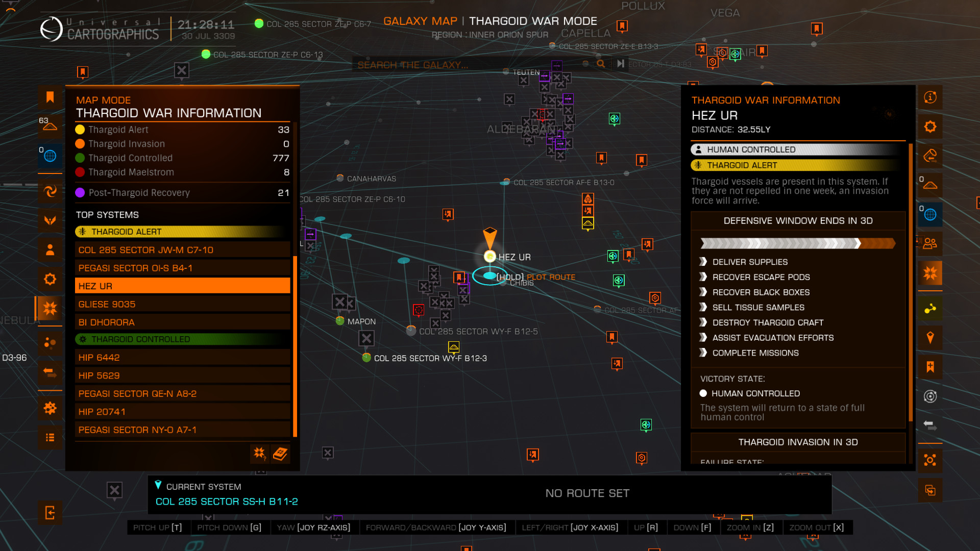Viewport: 980px width, 551px height.
Task: Open left sidebar cog-ring icon below person
Action: click(50, 279)
